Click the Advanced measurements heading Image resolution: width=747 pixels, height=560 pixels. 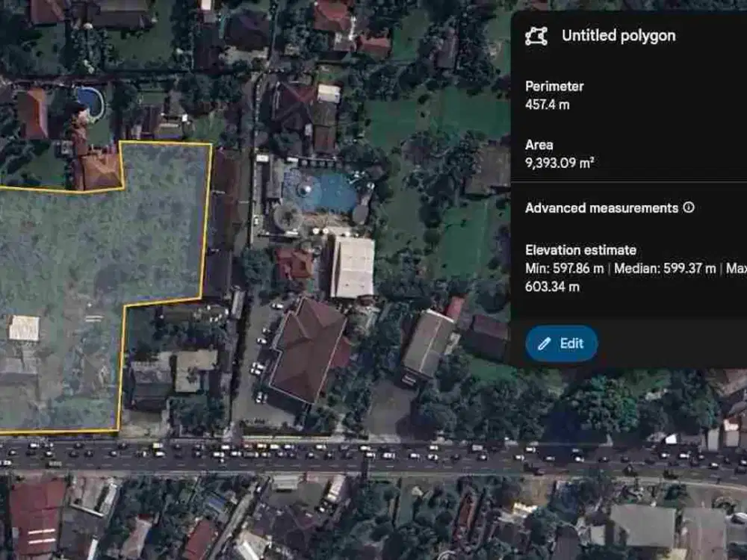point(601,208)
